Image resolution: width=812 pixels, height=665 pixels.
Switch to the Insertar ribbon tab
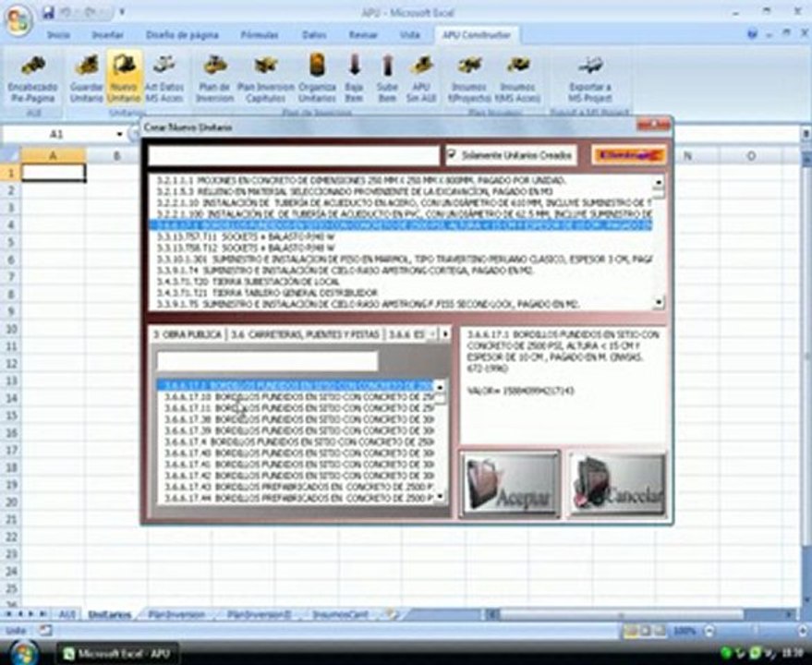tap(107, 35)
